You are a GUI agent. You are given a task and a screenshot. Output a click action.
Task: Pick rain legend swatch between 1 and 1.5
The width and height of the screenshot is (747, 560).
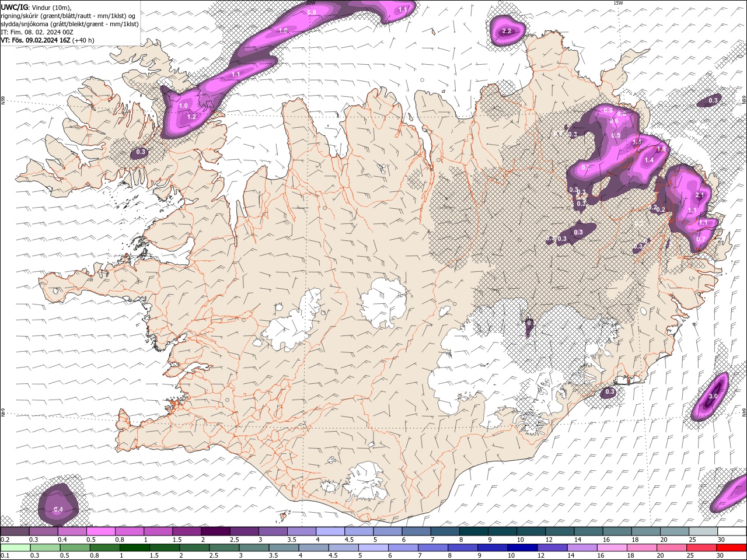point(134,548)
